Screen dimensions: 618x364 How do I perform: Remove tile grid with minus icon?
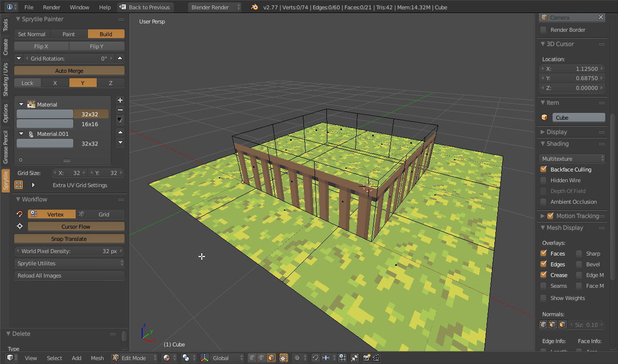120,110
